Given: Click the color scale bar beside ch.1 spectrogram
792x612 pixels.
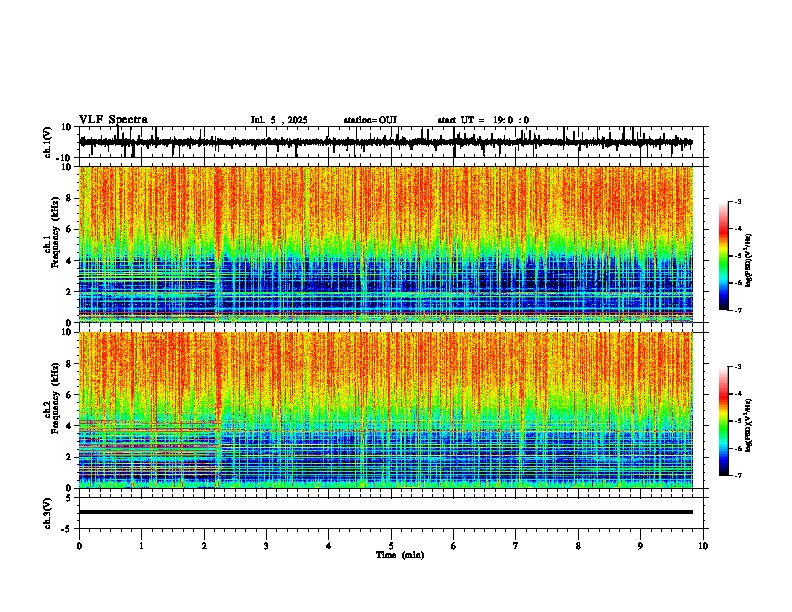Looking at the screenshot, I should [x=723, y=256].
